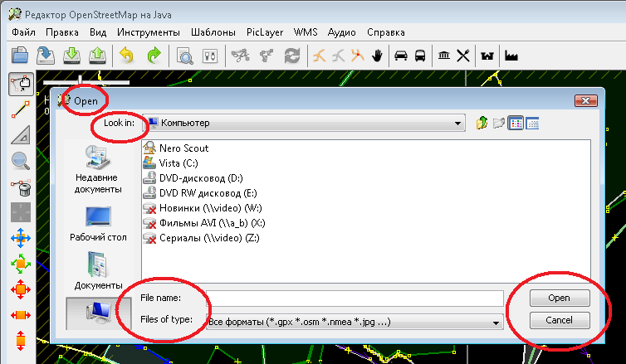The height and width of the screenshot is (364, 626).
Task: Cancel the Open file dialog
Action: click(x=559, y=320)
